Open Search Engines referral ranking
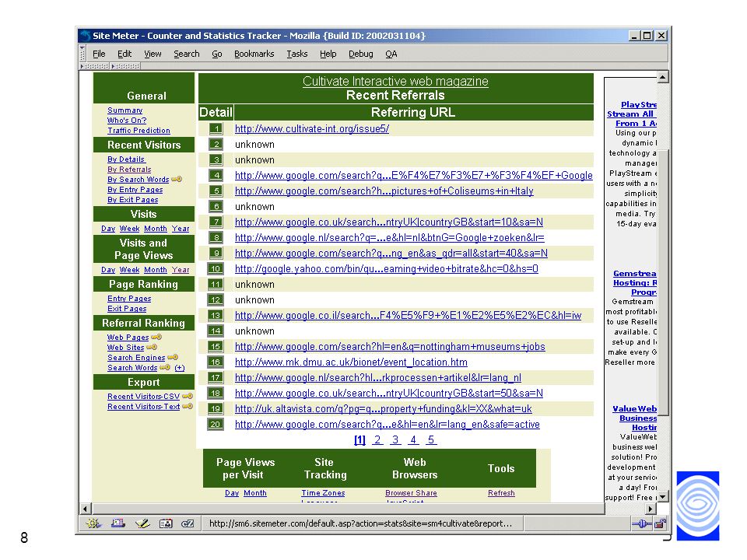This screenshot has width=747, height=560. (136, 358)
